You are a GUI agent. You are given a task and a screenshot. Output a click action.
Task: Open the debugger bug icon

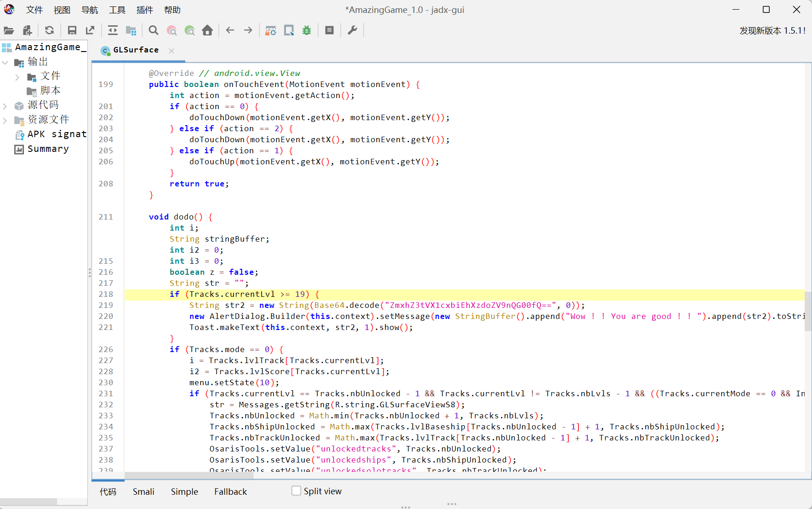[307, 30]
